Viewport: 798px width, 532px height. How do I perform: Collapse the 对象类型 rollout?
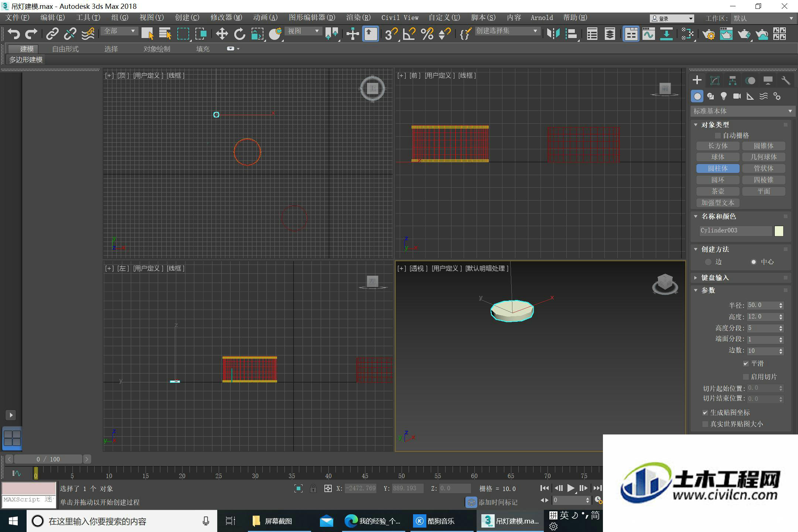[696, 125]
